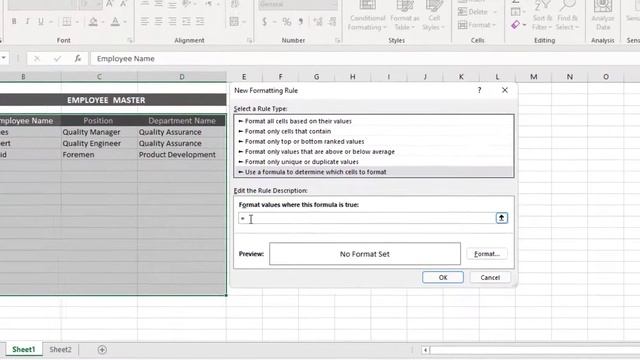Open the cell Borders tool
Screen dimensions: 640x360
[67, 21]
